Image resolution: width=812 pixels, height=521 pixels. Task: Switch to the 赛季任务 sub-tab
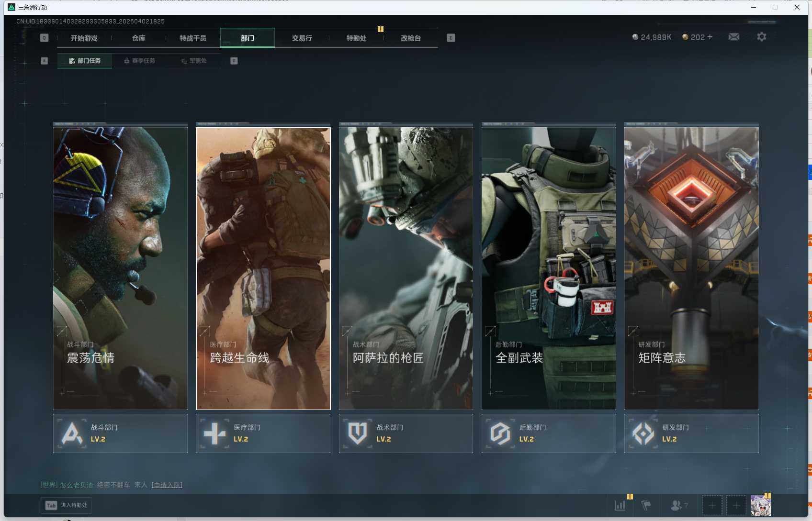tap(139, 61)
